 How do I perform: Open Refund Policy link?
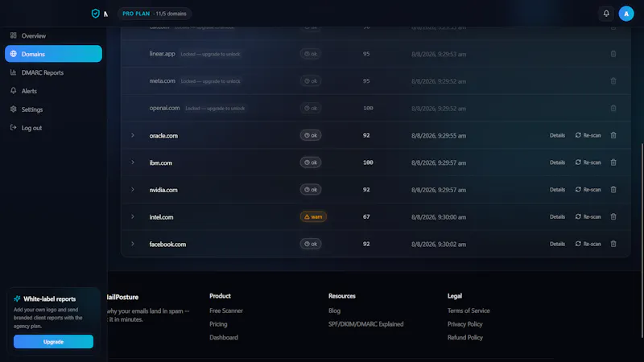point(465,337)
